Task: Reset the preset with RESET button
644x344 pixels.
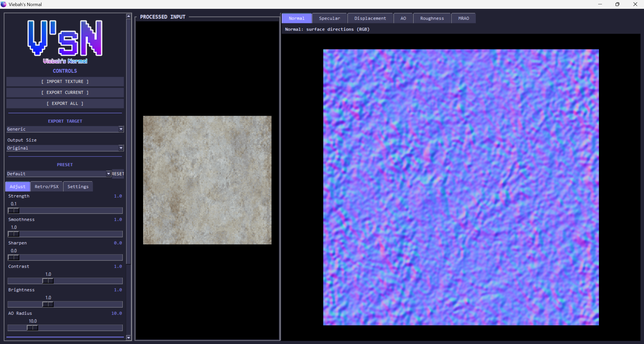Action: (x=118, y=174)
